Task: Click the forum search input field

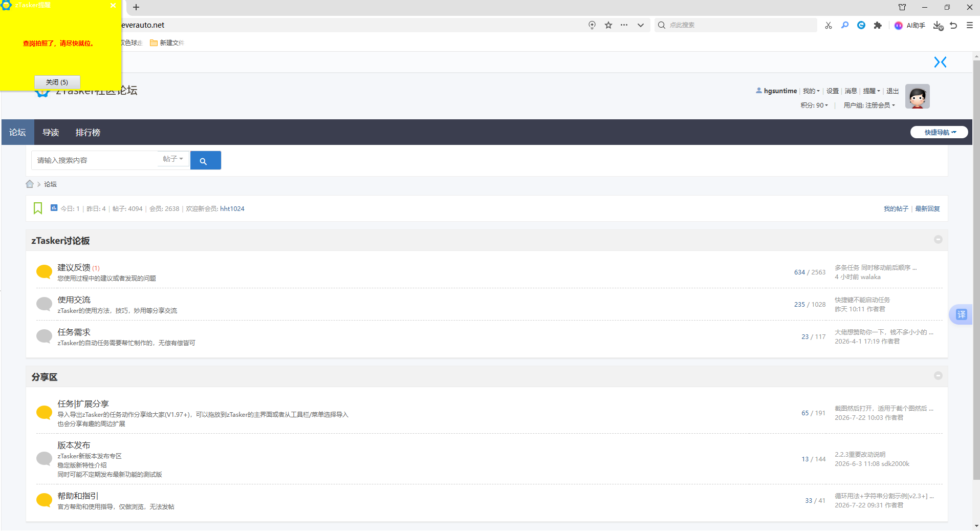Action: (x=95, y=160)
